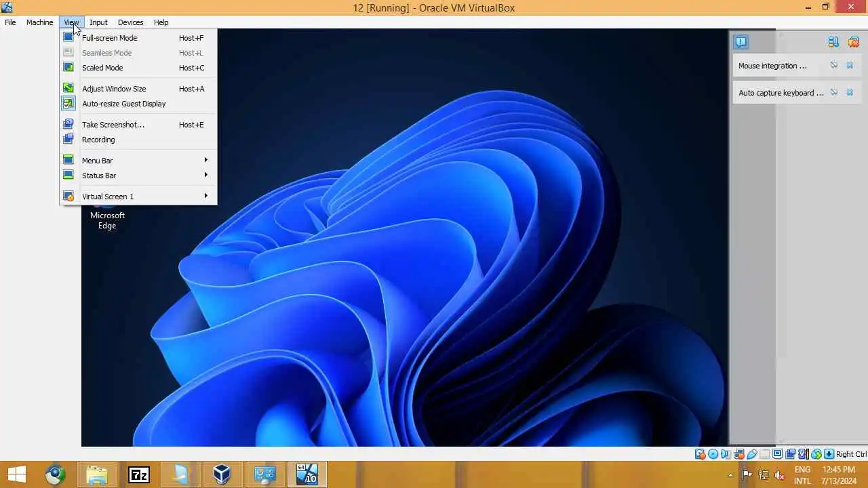Click the USB status bar icon
Viewport: 868px width, 488px height.
point(751,454)
